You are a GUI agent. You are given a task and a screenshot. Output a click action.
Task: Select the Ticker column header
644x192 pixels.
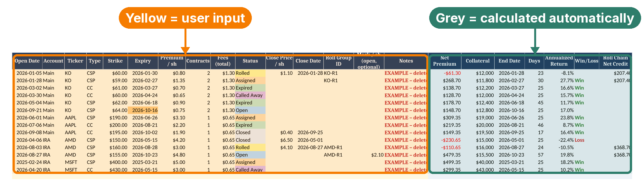click(75, 61)
